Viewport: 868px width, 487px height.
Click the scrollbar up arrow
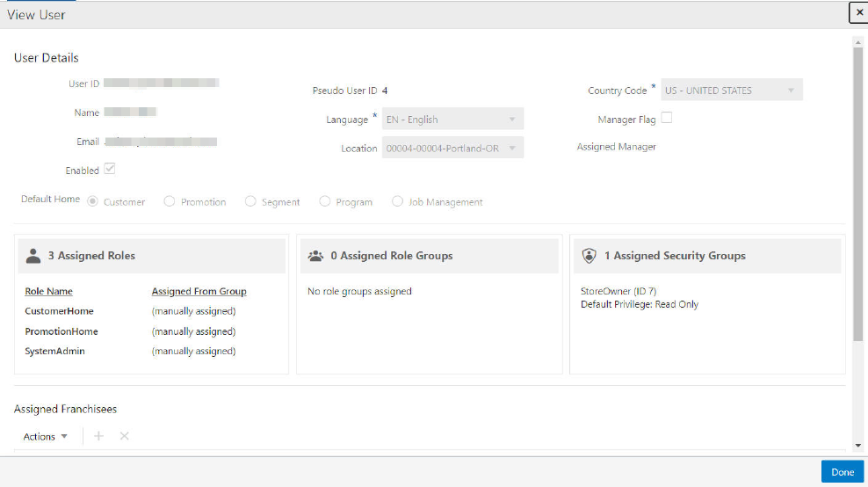point(858,42)
